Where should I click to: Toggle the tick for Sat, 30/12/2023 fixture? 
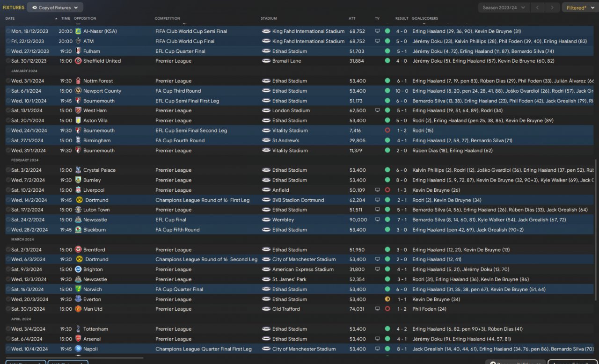(8, 61)
